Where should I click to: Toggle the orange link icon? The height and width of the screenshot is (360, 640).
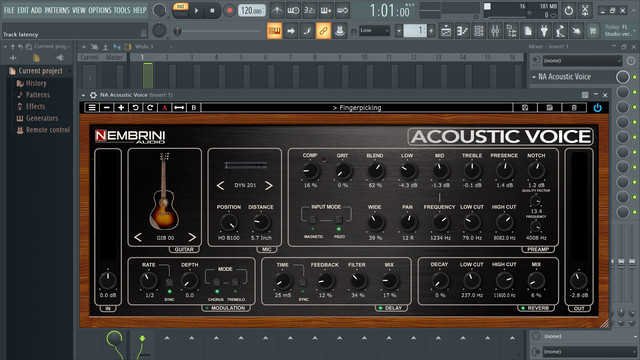point(323,31)
